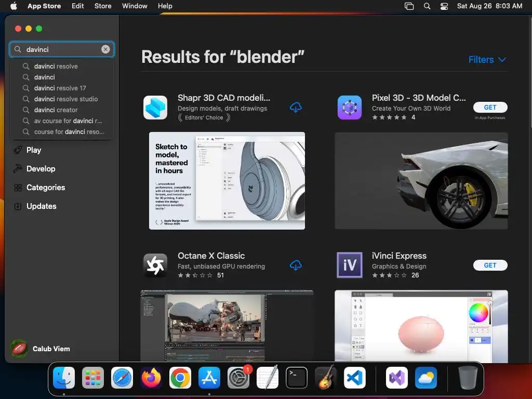Launch GarageBand from the dock

coord(326,378)
